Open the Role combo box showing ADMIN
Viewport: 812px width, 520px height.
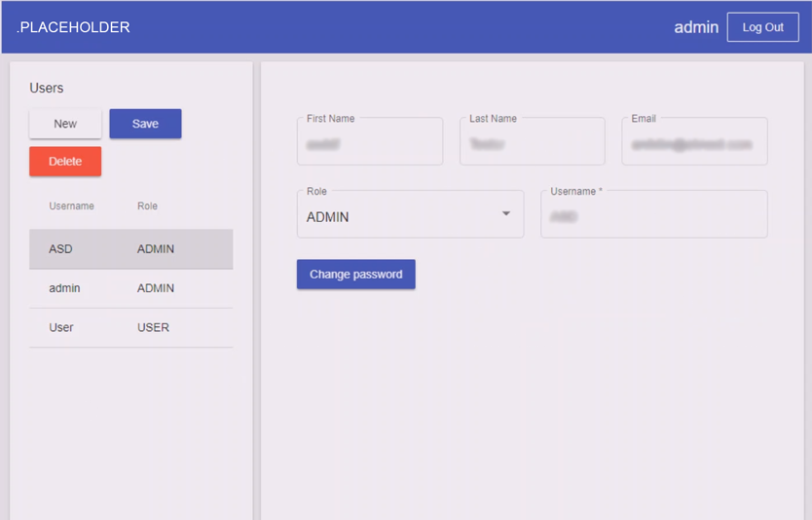point(409,216)
